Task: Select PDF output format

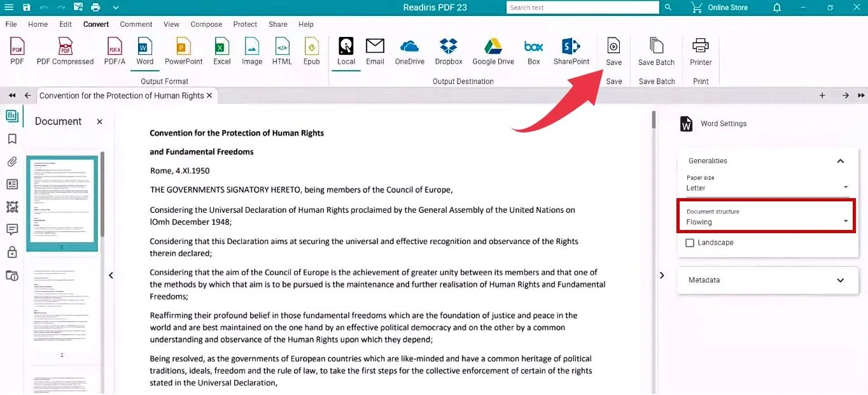Action: point(17,51)
